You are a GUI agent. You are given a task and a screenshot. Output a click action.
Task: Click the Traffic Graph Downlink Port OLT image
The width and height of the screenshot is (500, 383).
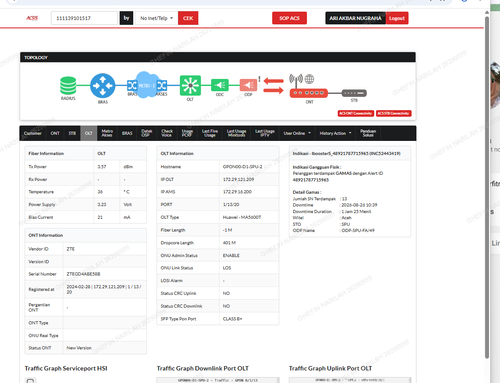click(218, 380)
